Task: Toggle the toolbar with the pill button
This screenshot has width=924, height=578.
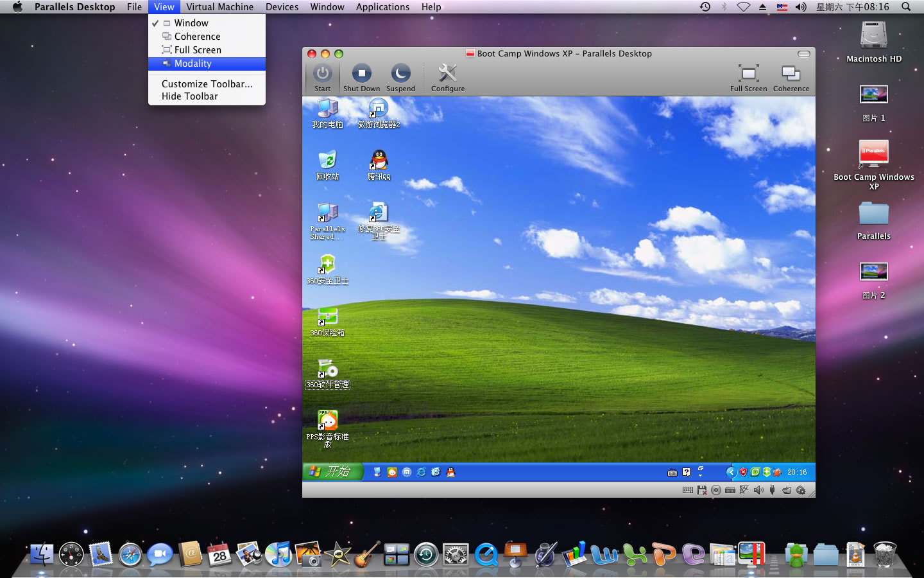Action: pyautogui.click(x=803, y=54)
